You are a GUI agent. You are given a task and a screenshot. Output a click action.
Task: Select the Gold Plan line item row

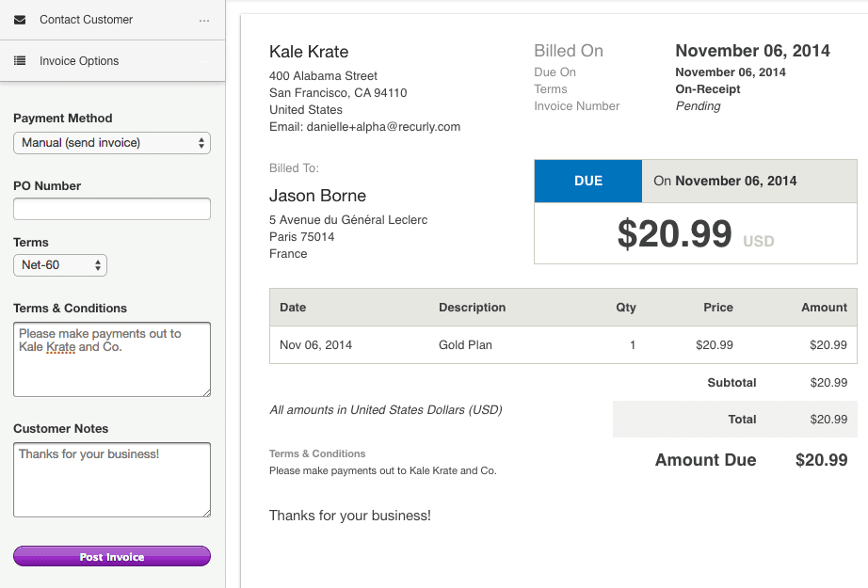click(x=565, y=344)
